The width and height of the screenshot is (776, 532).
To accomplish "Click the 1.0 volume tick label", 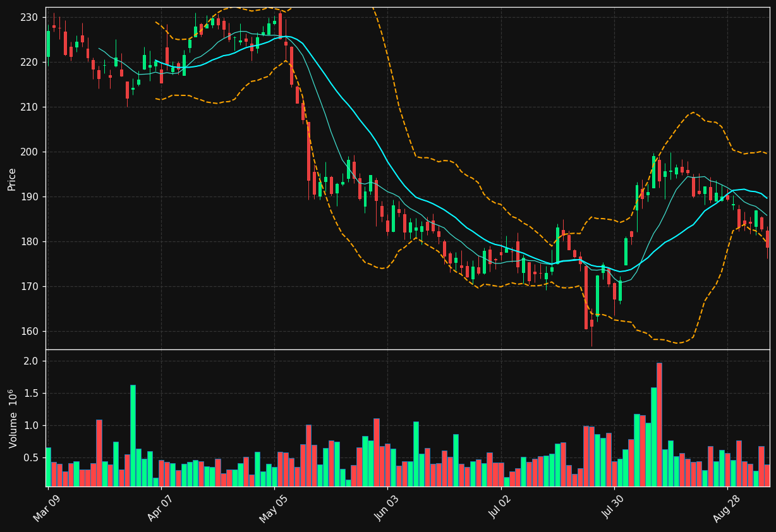I will point(32,425).
